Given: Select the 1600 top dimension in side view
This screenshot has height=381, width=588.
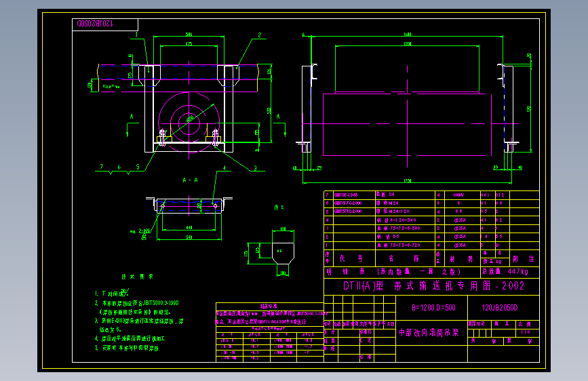Looking at the screenshot, I should (407, 35).
